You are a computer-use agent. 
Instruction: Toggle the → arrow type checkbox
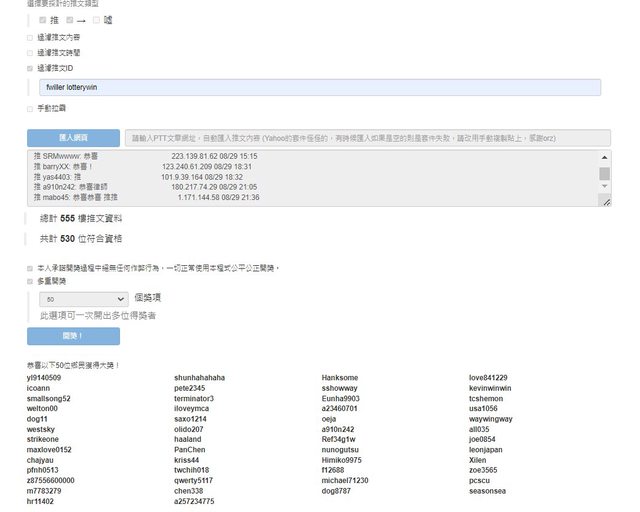coord(69,20)
